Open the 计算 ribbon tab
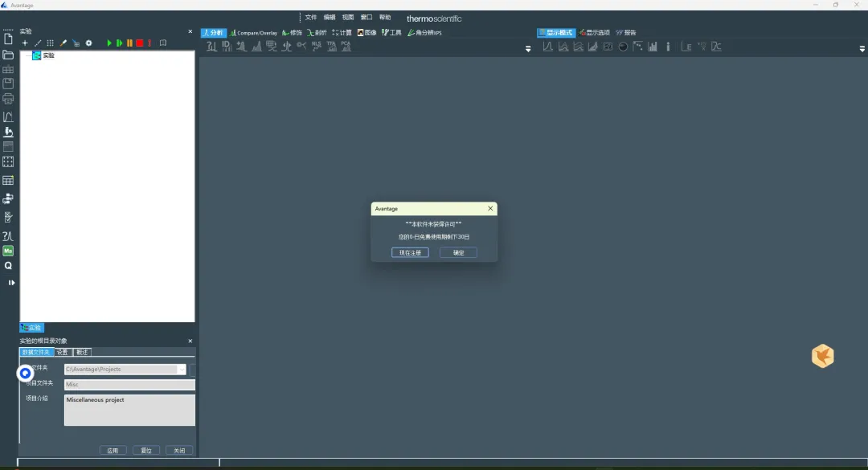Image resolution: width=868 pixels, height=470 pixels. (x=342, y=33)
